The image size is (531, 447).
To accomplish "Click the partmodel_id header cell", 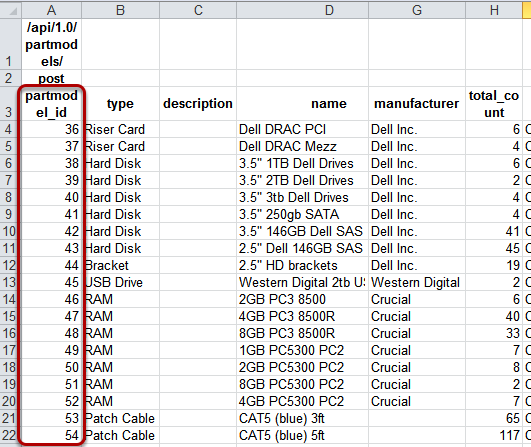I will coord(51,104).
